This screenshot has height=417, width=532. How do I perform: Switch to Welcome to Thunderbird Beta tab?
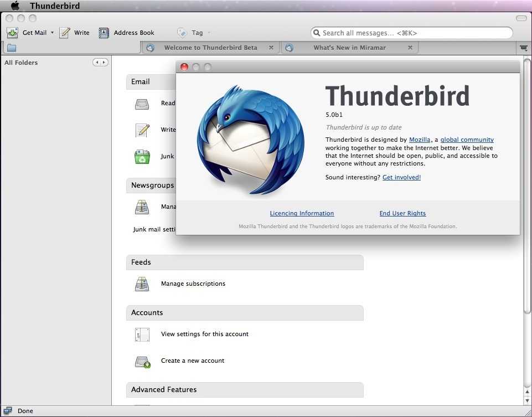click(x=211, y=48)
